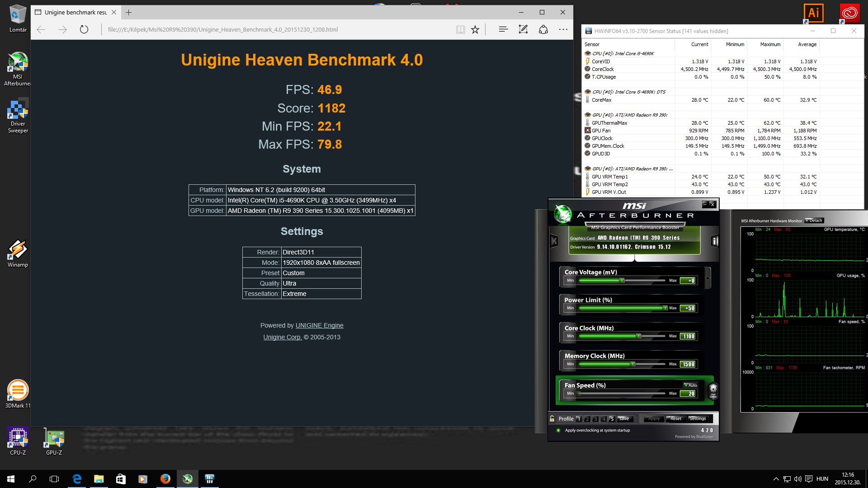
Task: Toggle Auto fan speed button
Action: (x=690, y=385)
